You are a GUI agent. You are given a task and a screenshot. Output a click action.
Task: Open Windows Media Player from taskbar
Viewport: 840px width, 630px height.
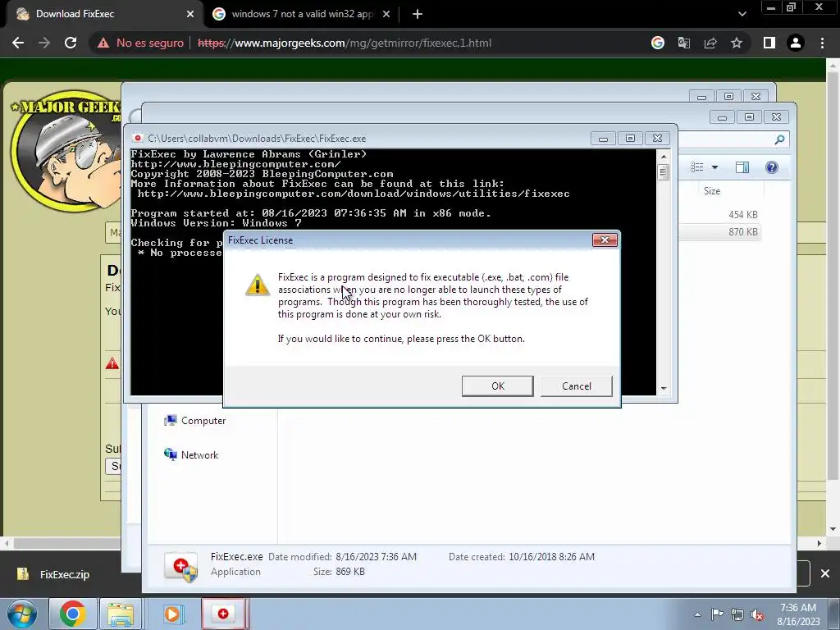(x=172, y=614)
